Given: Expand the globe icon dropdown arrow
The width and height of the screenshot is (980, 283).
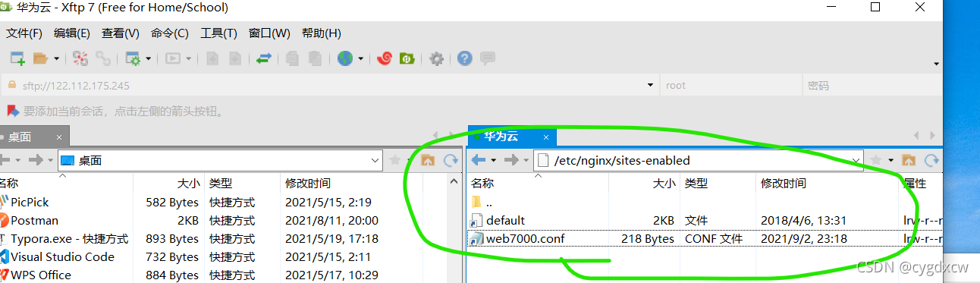Looking at the screenshot, I should tap(361, 58).
